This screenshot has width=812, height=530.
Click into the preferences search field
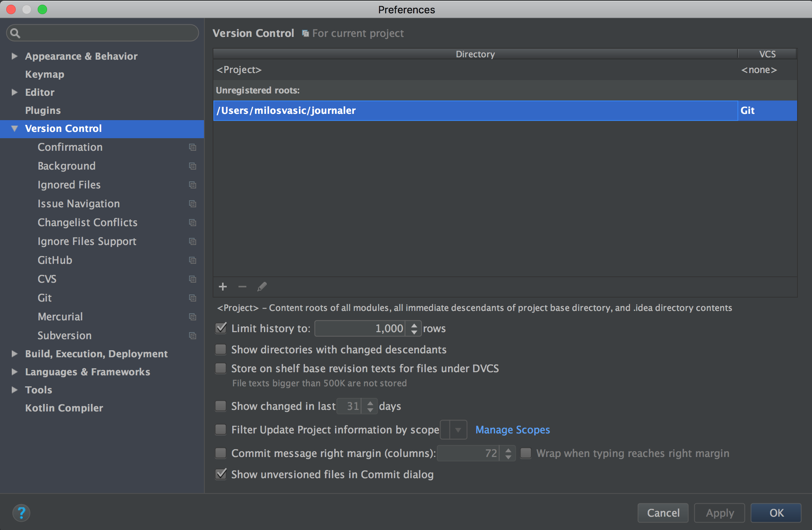tap(103, 33)
